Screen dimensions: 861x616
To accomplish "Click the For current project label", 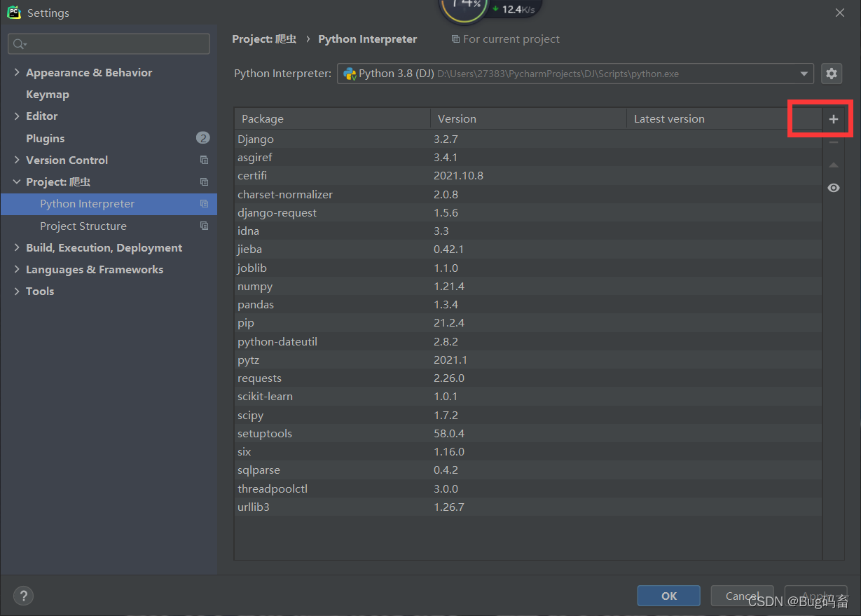I will (x=511, y=39).
